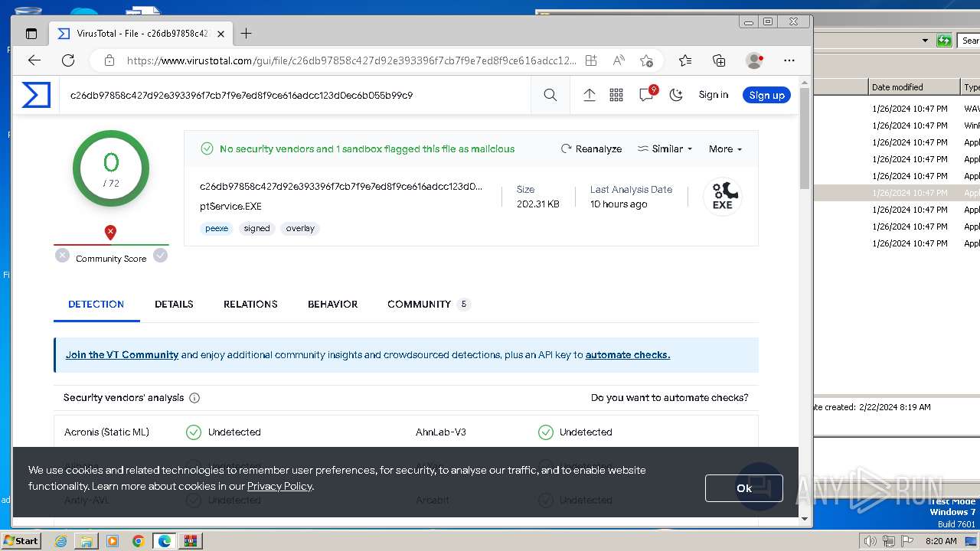Accept cookies with Ok button
Viewport: 980px width, 551px height.
(x=744, y=488)
